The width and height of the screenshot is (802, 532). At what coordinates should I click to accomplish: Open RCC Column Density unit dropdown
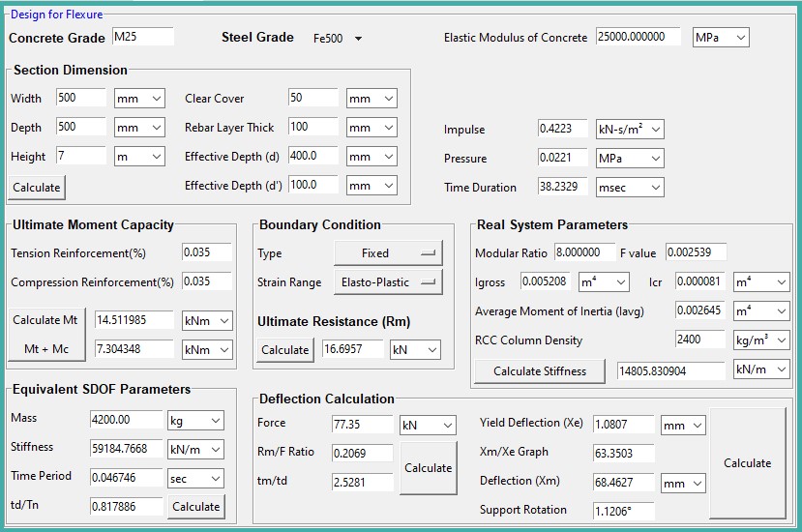click(761, 340)
